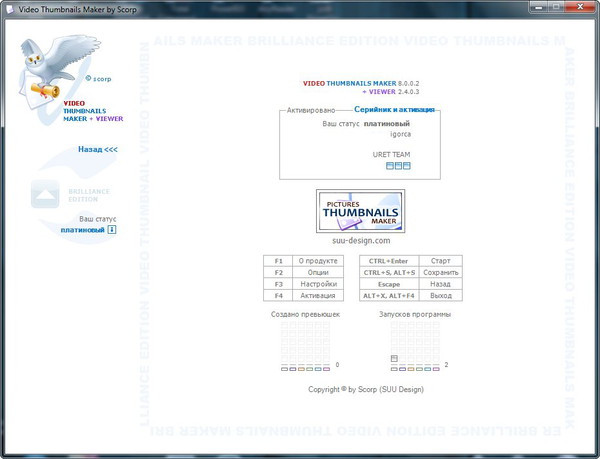Go back via Назад <<< link
The height and width of the screenshot is (459, 600).
pos(98,149)
